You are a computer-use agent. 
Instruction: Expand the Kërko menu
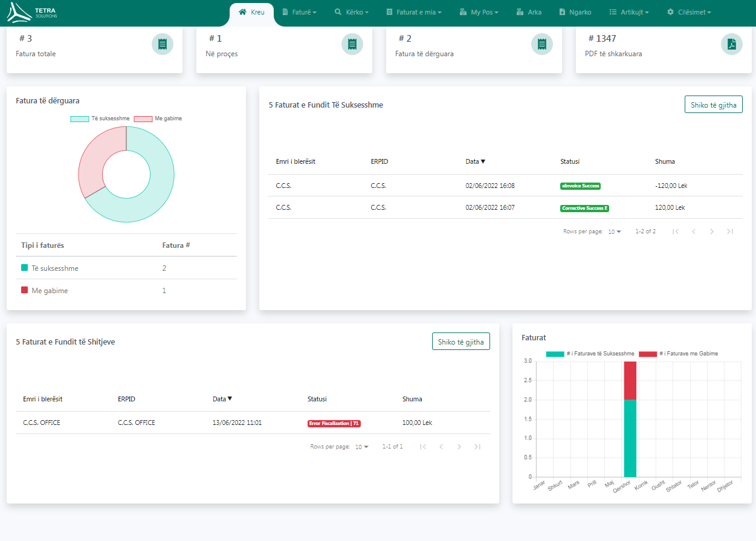352,12
